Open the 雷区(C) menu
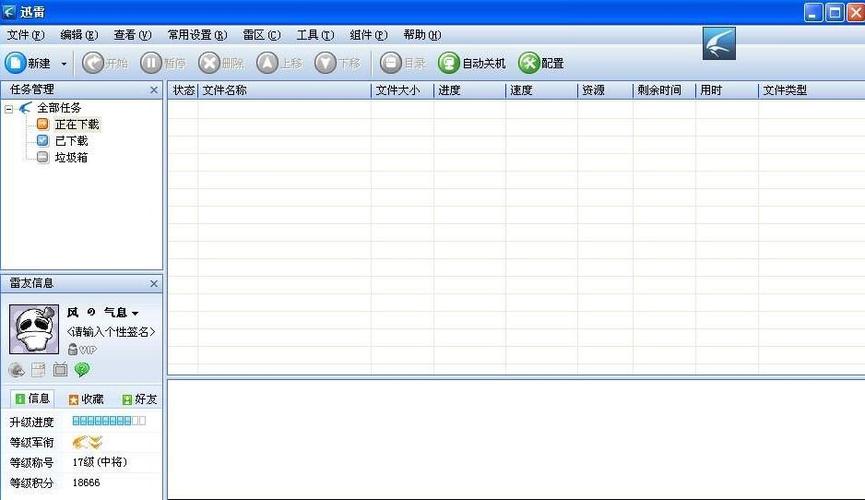 tap(261, 35)
